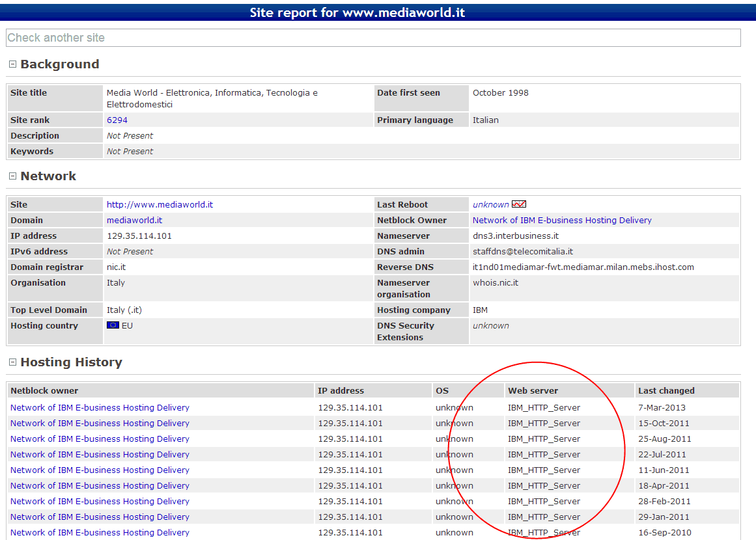
Task: Open the mediaworld.it domain link
Action: tap(135, 220)
